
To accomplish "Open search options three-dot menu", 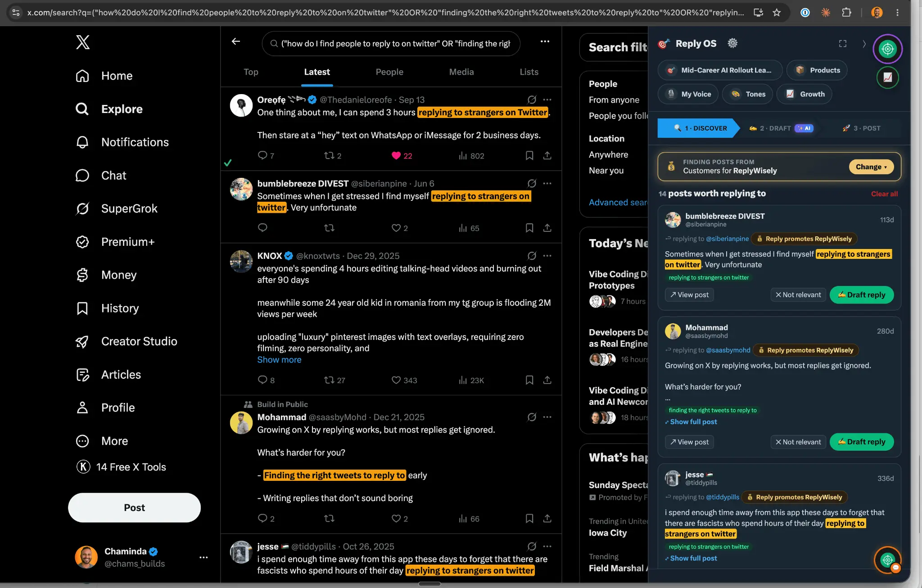I will click(x=545, y=41).
